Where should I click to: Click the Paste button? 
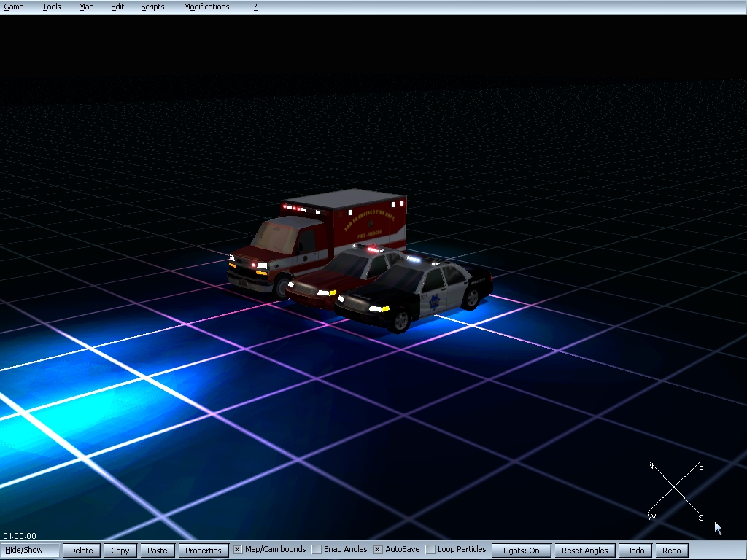[x=158, y=551]
